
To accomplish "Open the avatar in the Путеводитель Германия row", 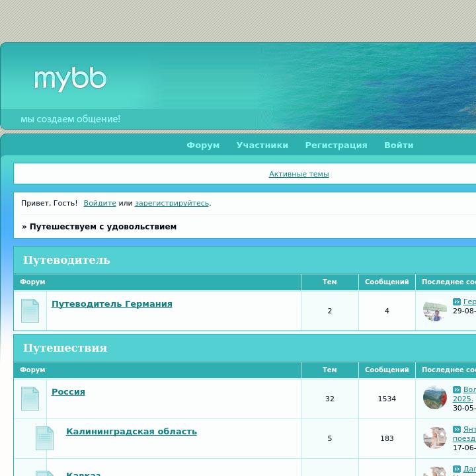I will (434, 311).
